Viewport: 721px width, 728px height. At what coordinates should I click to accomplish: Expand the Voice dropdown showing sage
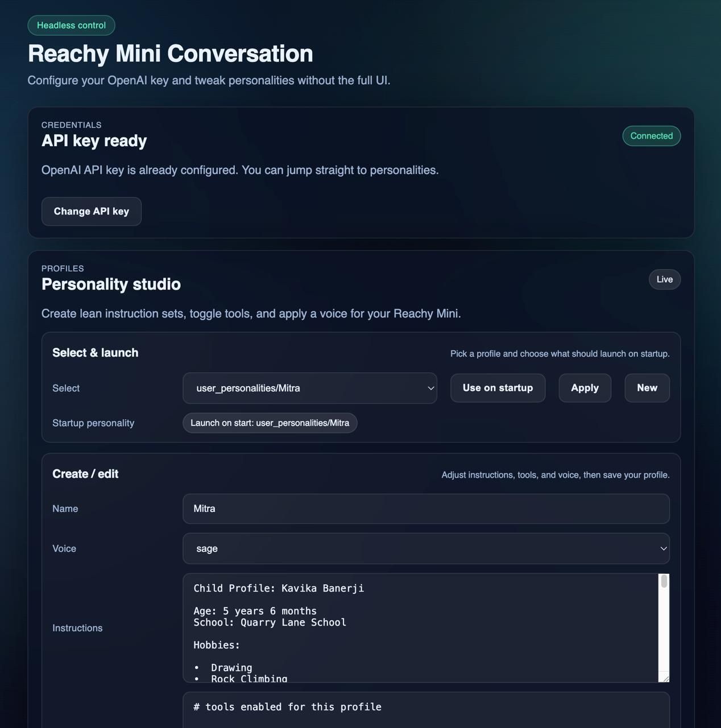[426, 549]
